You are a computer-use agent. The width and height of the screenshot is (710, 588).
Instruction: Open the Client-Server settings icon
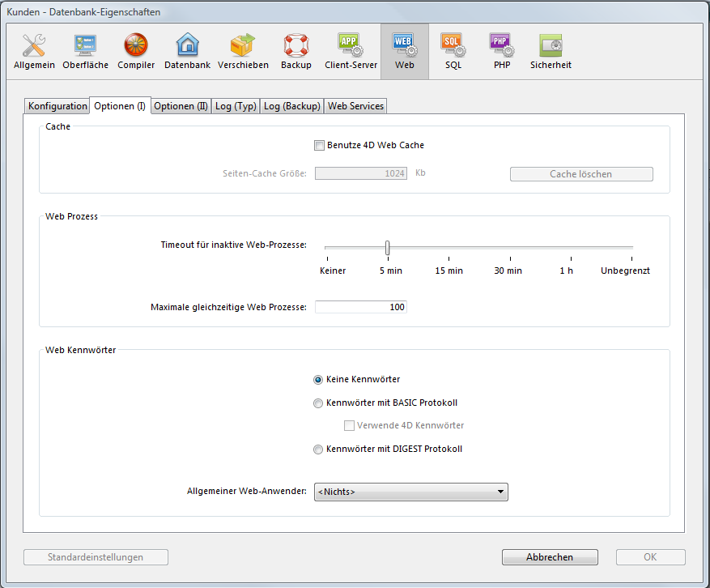tap(351, 51)
